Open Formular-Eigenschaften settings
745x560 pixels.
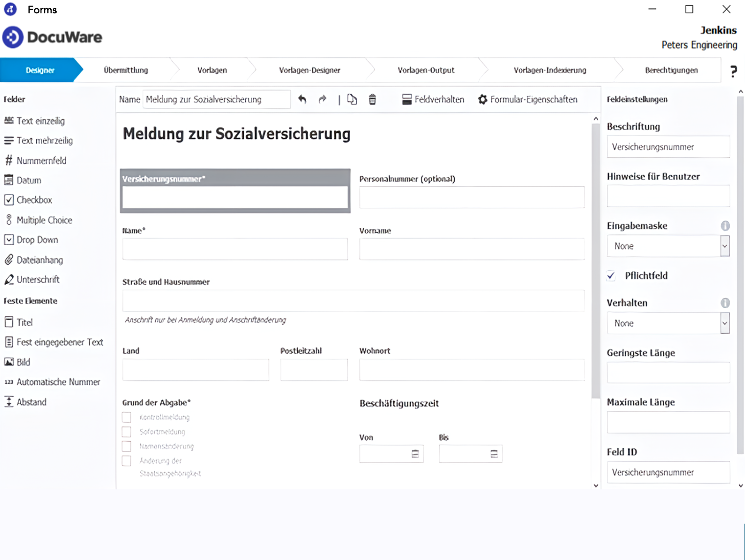[x=527, y=99]
